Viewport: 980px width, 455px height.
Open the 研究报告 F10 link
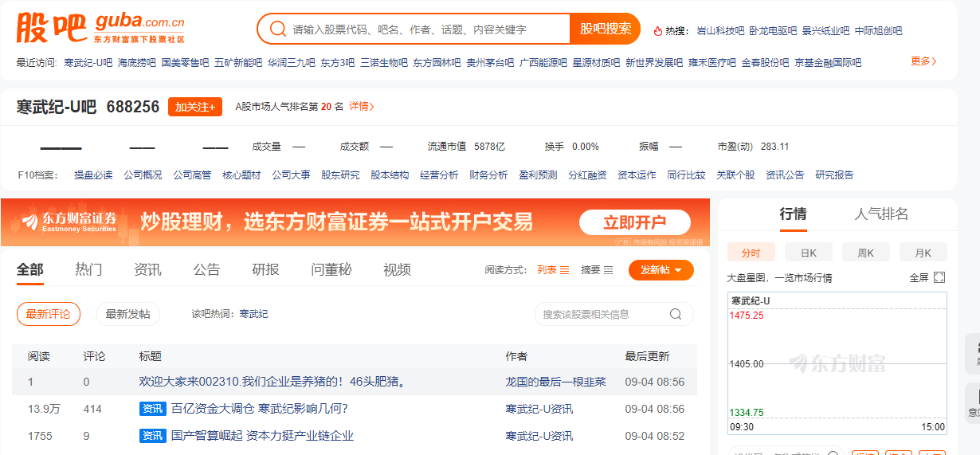[x=834, y=175]
